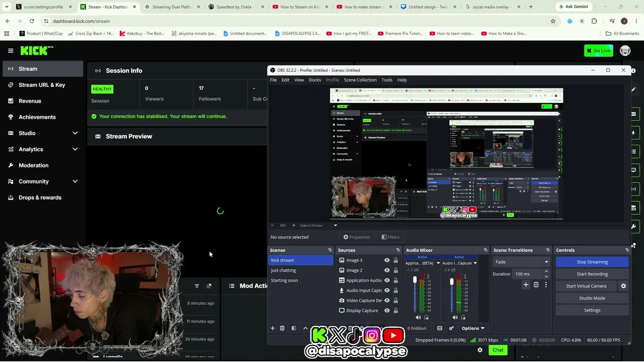Move the selected scene up
This screenshot has height=362, width=644.
pyautogui.click(x=305, y=328)
